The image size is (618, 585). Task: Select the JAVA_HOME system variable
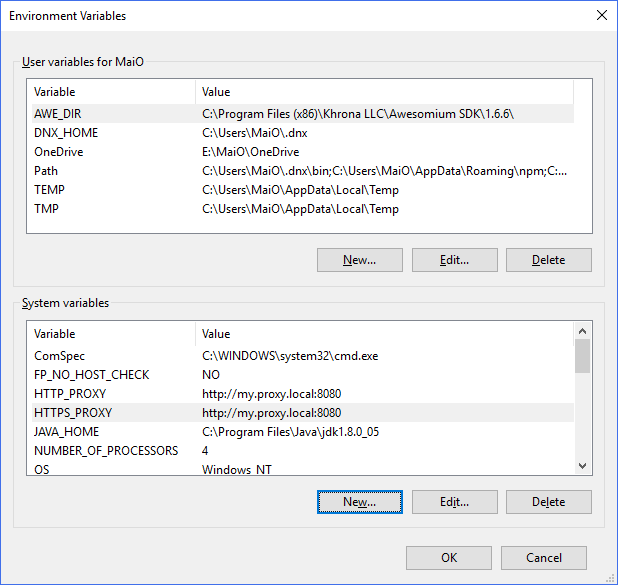coord(303,432)
